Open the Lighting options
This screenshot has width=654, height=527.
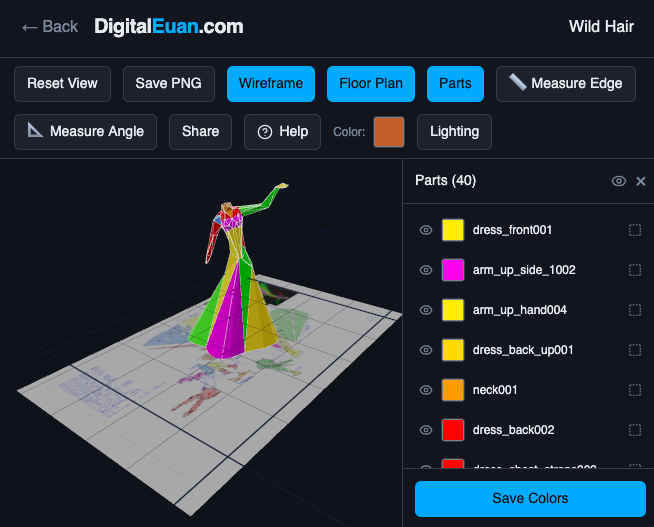coord(454,132)
